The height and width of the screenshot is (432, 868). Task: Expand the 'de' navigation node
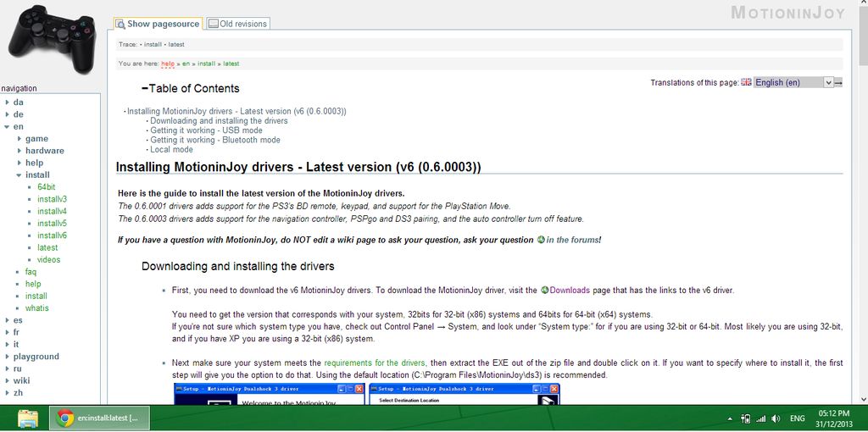coord(7,114)
